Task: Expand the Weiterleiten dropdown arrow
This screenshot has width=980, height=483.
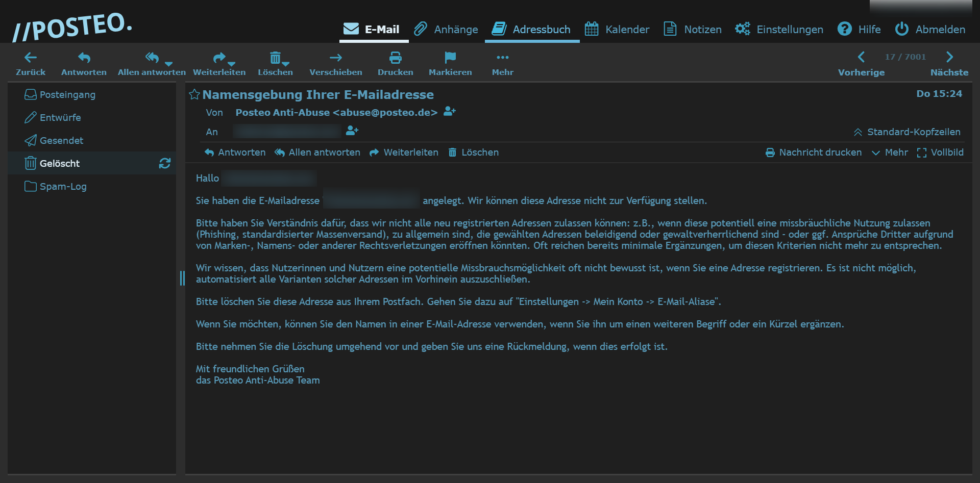Action: pyautogui.click(x=232, y=64)
